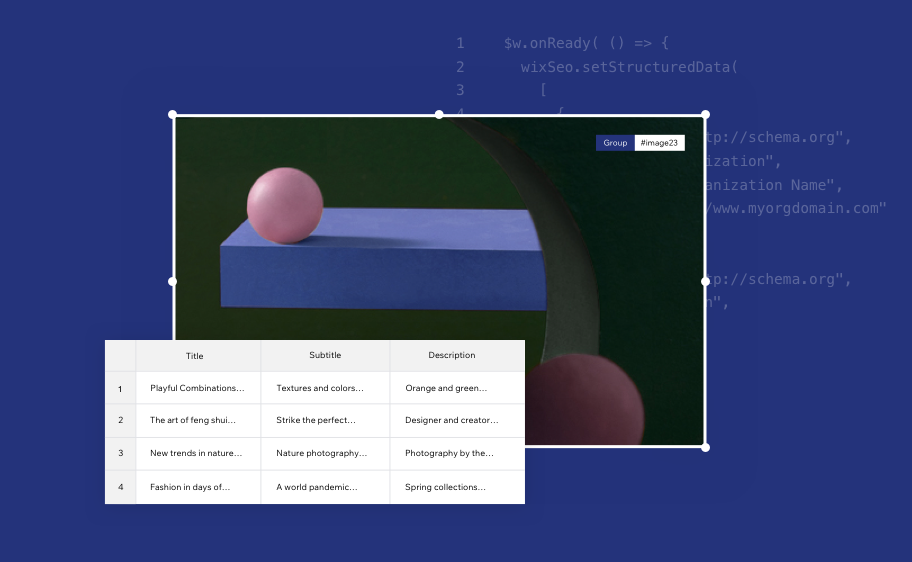The width and height of the screenshot is (912, 562).
Task: Click the top-left resize handle of image
Action: (x=172, y=115)
